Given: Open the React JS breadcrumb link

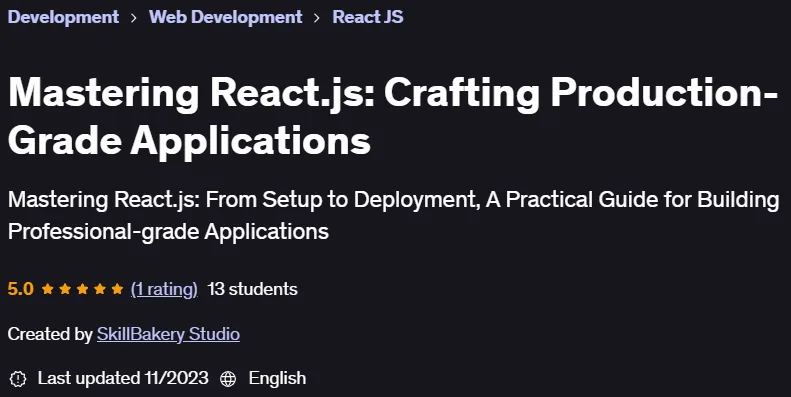Looking at the screenshot, I should [368, 17].
